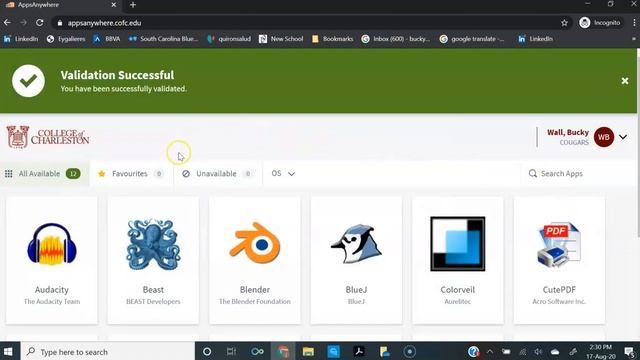Image resolution: width=640 pixels, height=360 pixels.
Task: Open the South Carolina Blue bookmark
Action: click(163, 39)
